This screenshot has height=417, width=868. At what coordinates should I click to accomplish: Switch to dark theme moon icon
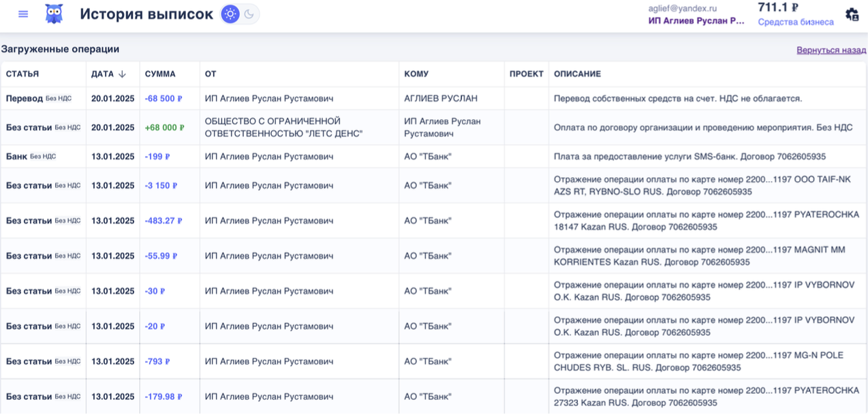tap(249, 14)
